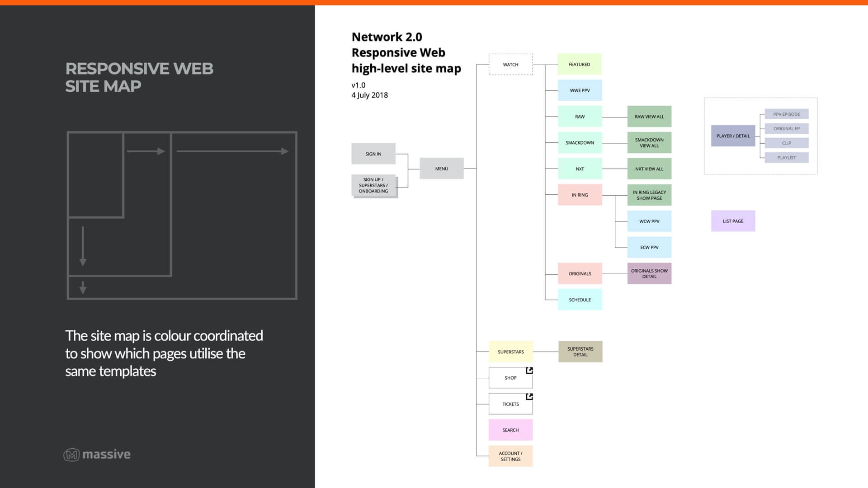
Task: Click the external link icon on Shop
Action: point(529,371)
